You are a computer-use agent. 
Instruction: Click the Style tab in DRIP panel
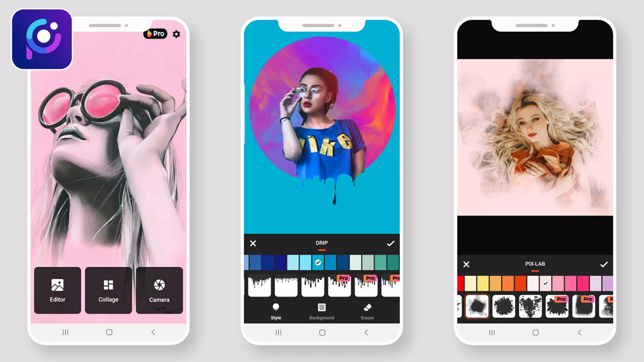click(275, 312)
